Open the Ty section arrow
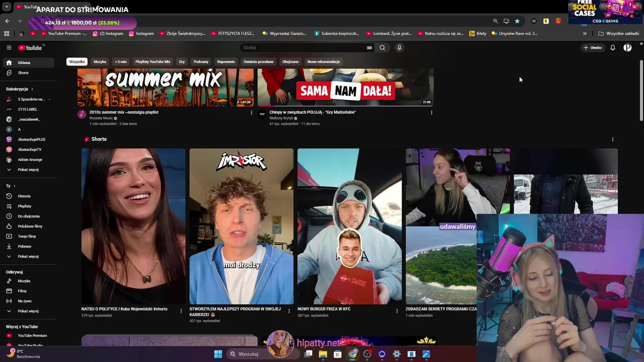The image size is (644, 362). [14, 186]
